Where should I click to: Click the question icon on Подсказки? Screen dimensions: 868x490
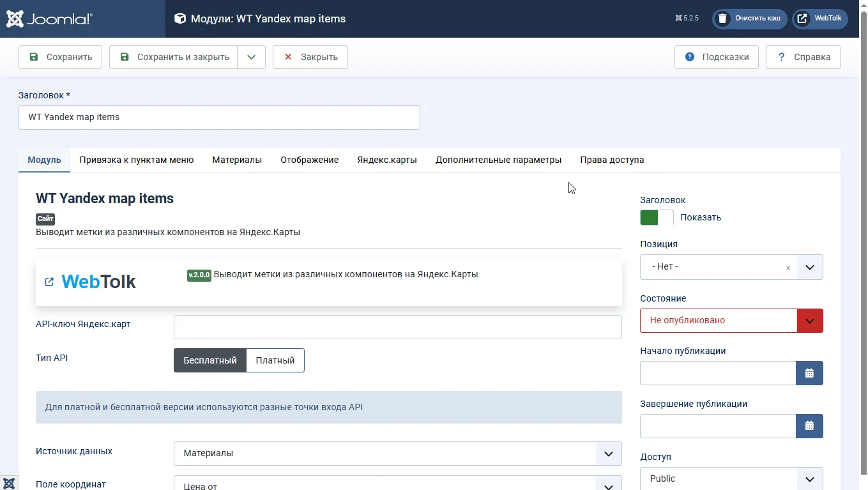pos(690,57)
